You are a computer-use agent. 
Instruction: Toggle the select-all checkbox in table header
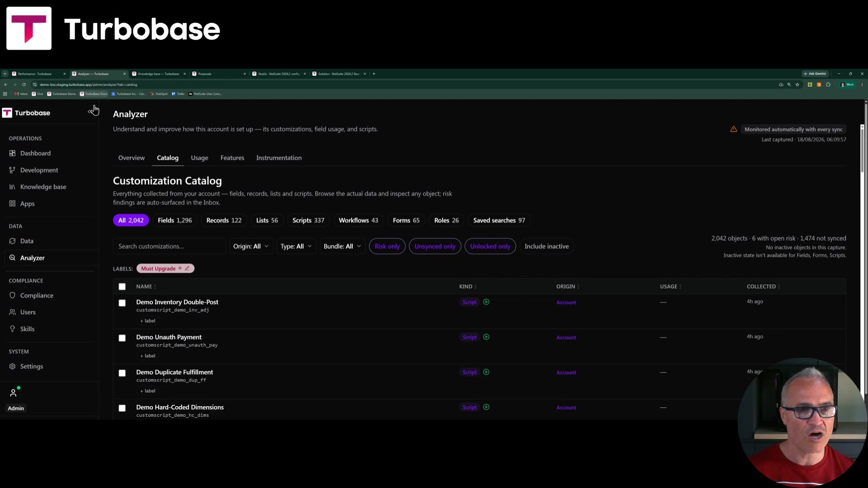pos(122,286)
